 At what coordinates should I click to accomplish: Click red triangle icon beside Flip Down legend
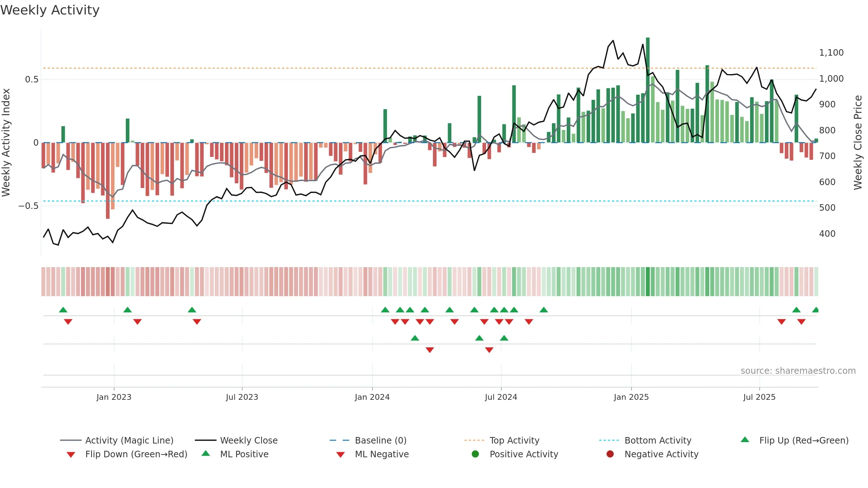point(71,455)
